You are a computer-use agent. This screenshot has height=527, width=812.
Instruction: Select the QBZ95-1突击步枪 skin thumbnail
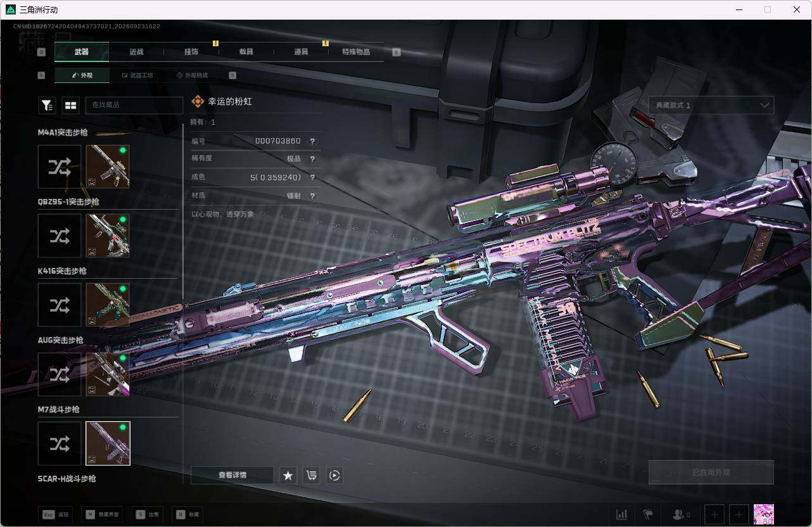(108, 236)
